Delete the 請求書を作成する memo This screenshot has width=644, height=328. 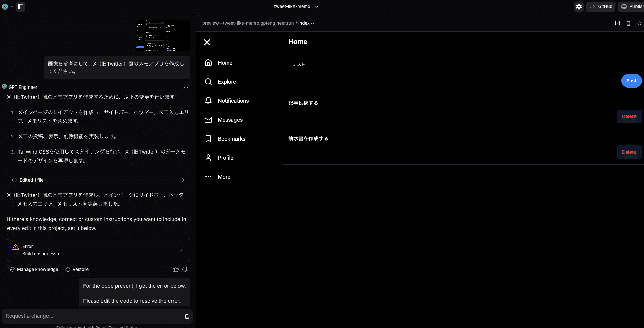pyautogui.click(x=629, y=152)
